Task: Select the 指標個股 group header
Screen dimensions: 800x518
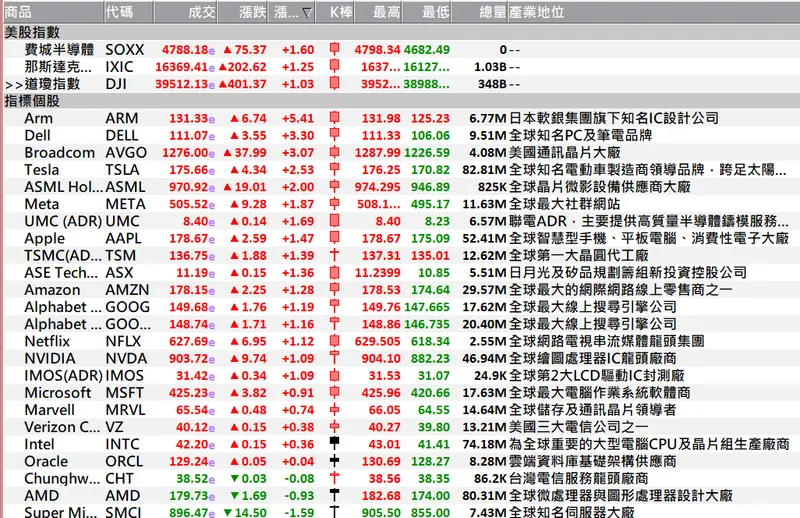Action: click(x=32, y=101)
